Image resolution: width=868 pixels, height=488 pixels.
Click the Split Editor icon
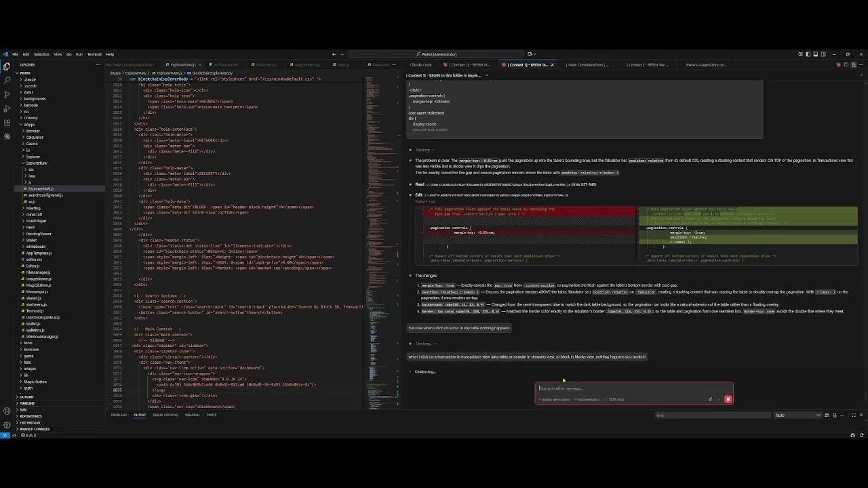coord(846,65)
